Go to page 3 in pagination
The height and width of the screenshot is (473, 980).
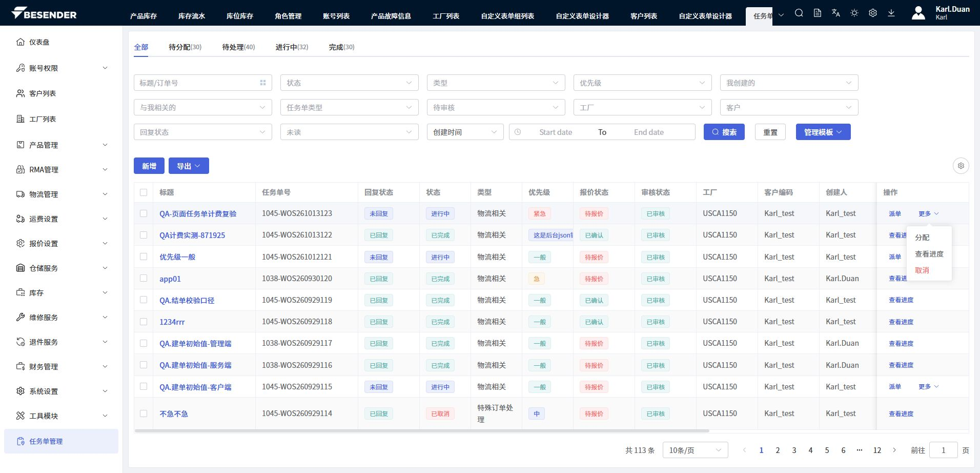(x=794, y=450)
